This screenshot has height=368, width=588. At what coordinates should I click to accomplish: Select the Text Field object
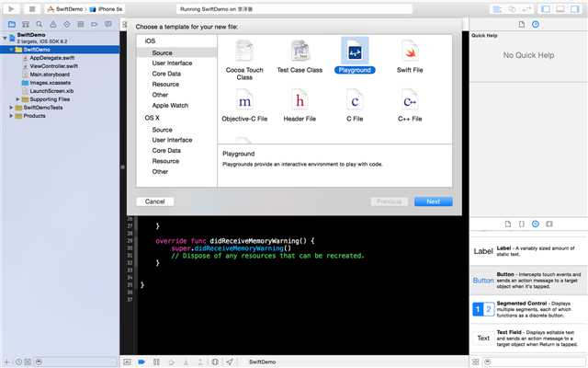(529, 338)
